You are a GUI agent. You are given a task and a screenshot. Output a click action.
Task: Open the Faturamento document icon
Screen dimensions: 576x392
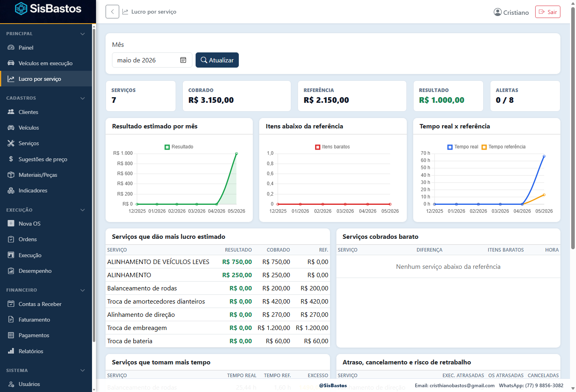[11, 320]
